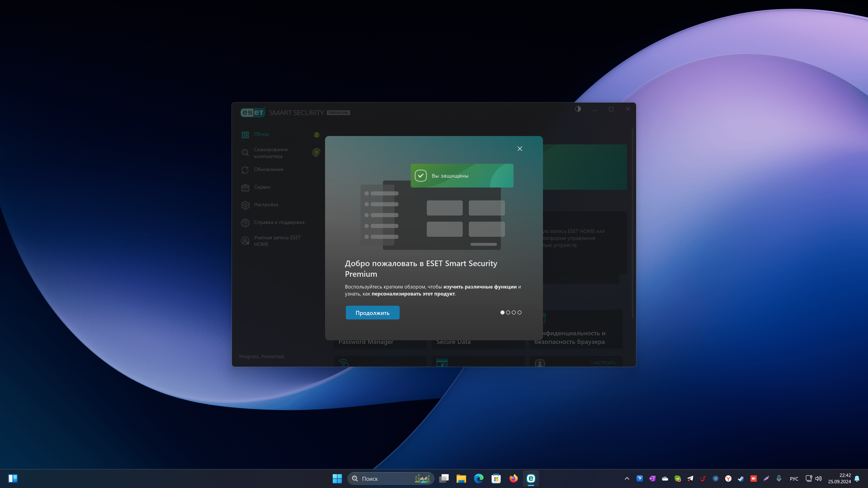868x488 pixels.
Task: Click the ESET HOME account icon
Action: (x=245, y=241)
